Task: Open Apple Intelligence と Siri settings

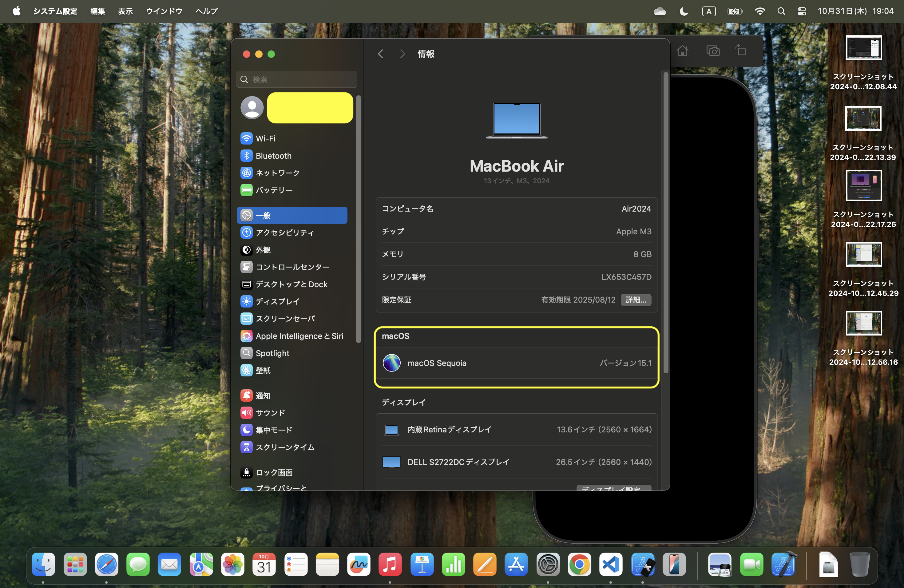Action: (299, 336)
